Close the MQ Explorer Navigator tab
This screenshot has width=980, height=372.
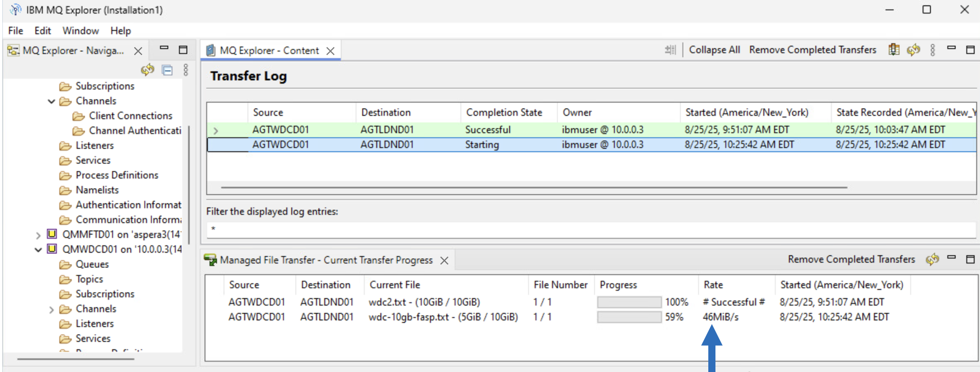pos(138,51)
